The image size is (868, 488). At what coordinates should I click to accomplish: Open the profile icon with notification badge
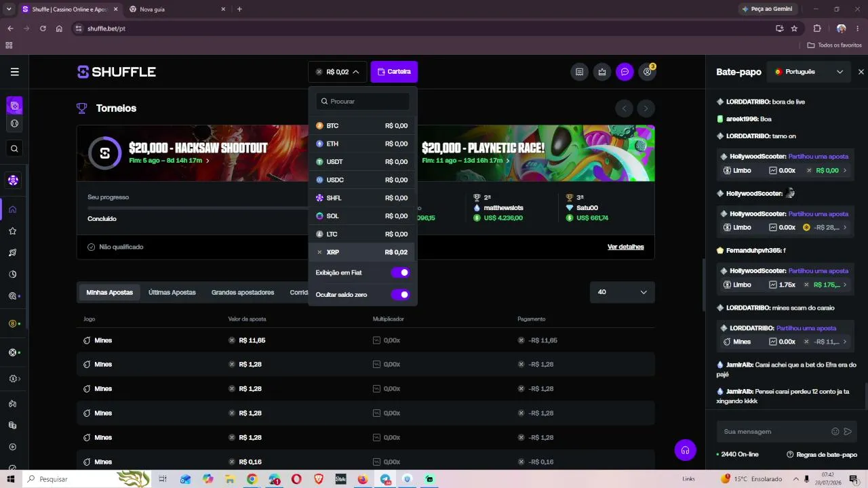pyautogui.click(x=648, y=72)
